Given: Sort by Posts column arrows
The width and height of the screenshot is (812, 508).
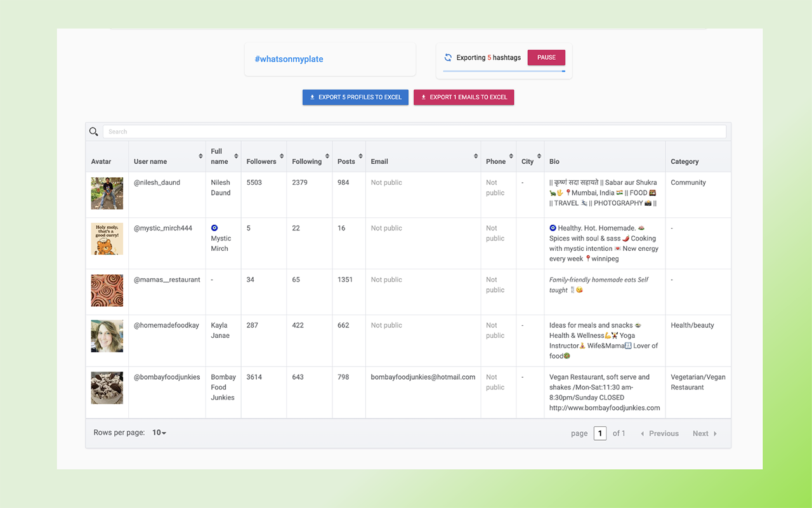Looking at the screenshot, I should pos(360,156).
